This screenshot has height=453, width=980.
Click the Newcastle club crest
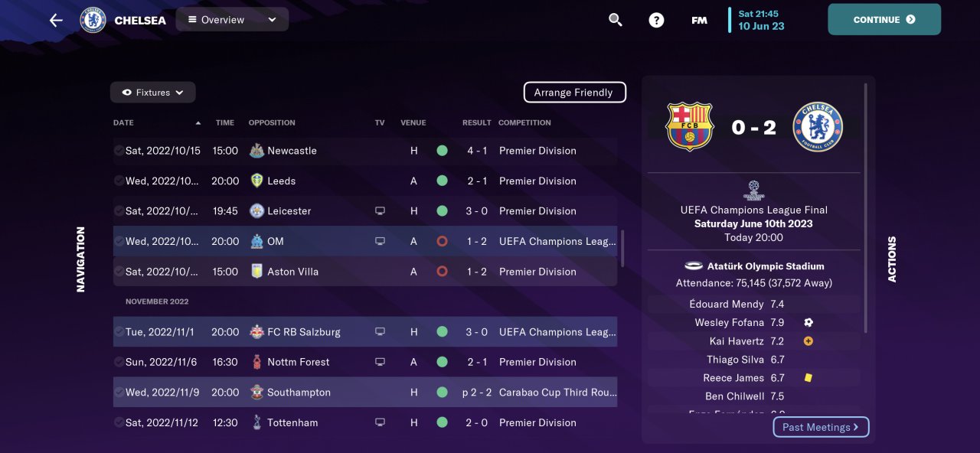257,151
